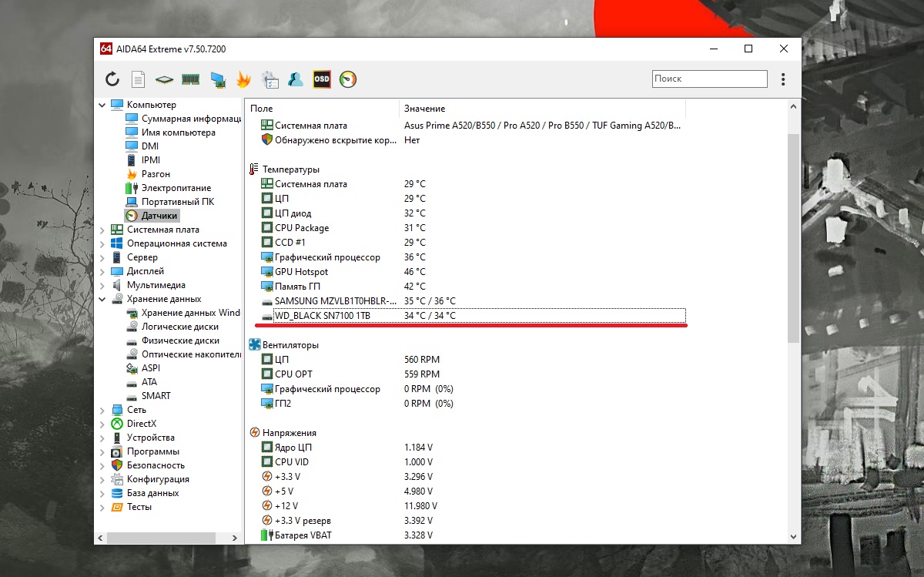Expand the DirectX tree node

(102, 424)
